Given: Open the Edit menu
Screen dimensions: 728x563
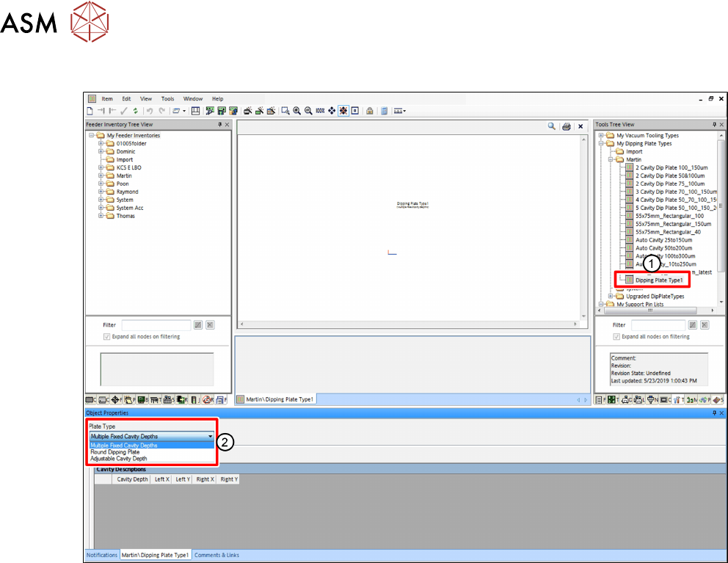Looking at the screenshot, I should (x=126, y=99).
